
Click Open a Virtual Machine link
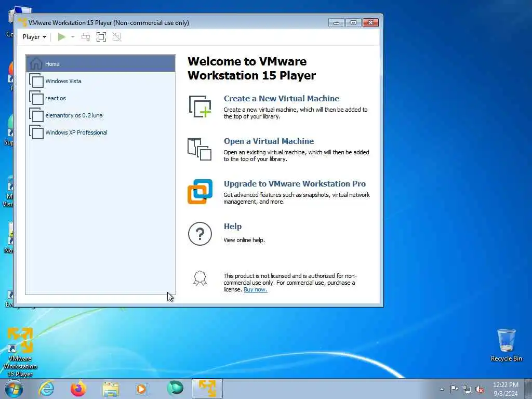click(269, 141)
